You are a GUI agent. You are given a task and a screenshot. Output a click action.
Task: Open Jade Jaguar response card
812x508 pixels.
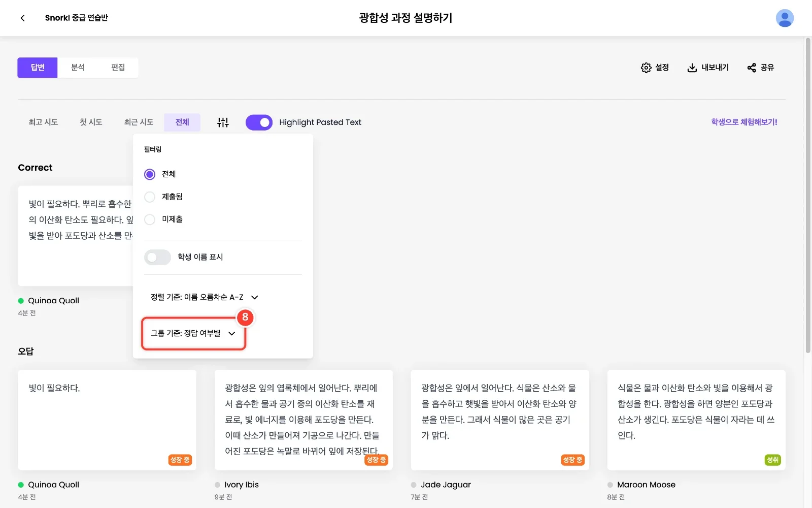(500, 420)
